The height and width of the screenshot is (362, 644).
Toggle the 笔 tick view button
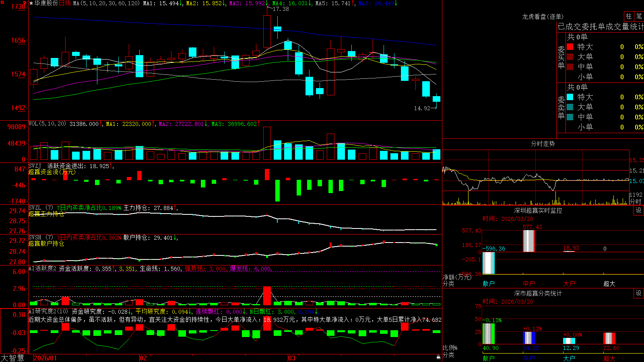click(639, 16)
